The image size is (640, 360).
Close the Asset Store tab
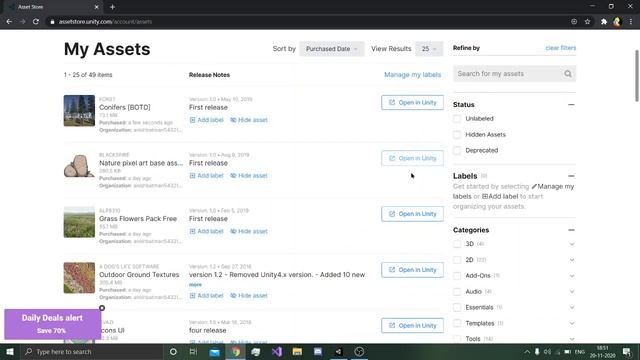[96, 7]
